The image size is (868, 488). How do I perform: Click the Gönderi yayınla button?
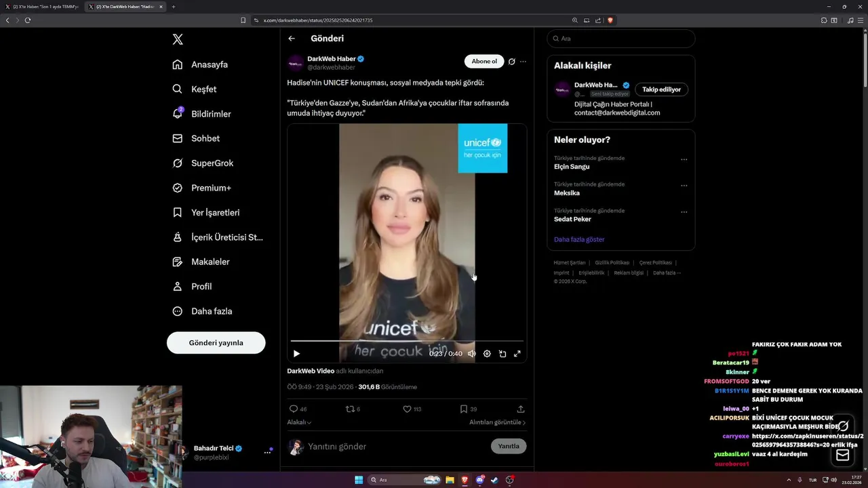click(x=216, y=342)
